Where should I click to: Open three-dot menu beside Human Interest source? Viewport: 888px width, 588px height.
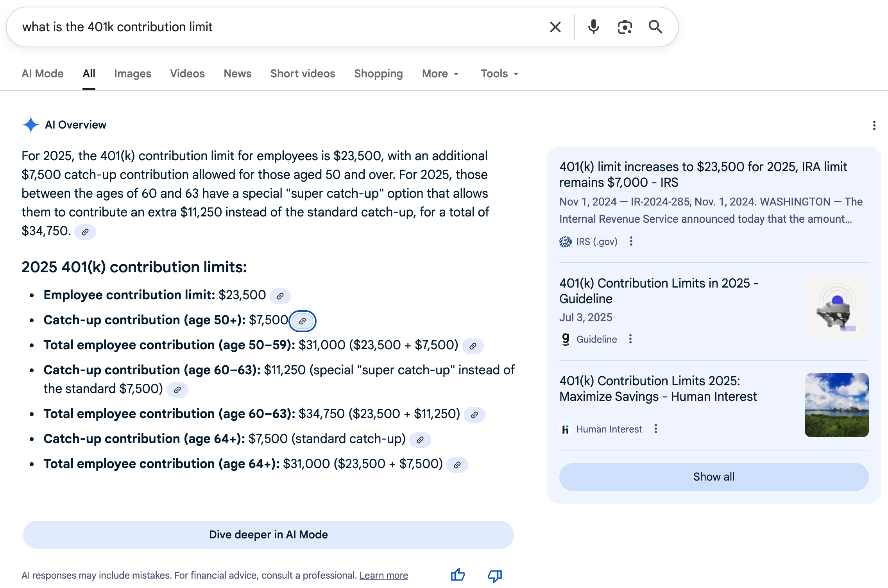[x=656, y=429]
